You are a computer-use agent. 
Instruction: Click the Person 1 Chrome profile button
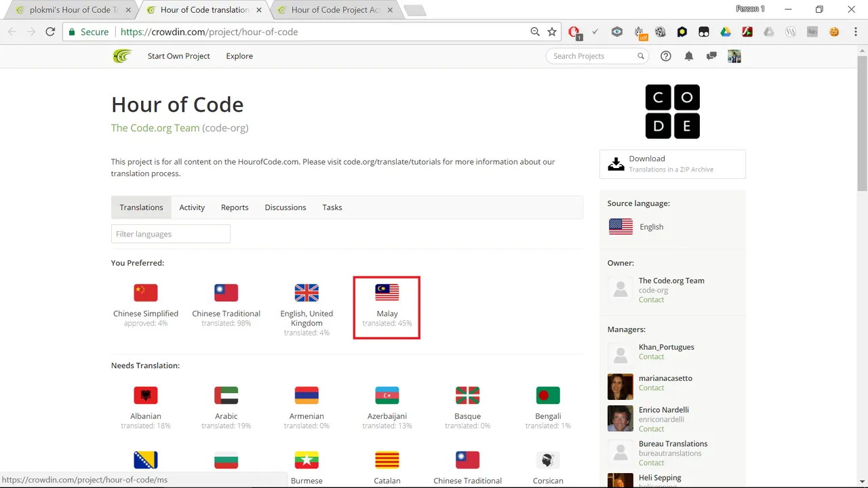click(x=750, y=9)
